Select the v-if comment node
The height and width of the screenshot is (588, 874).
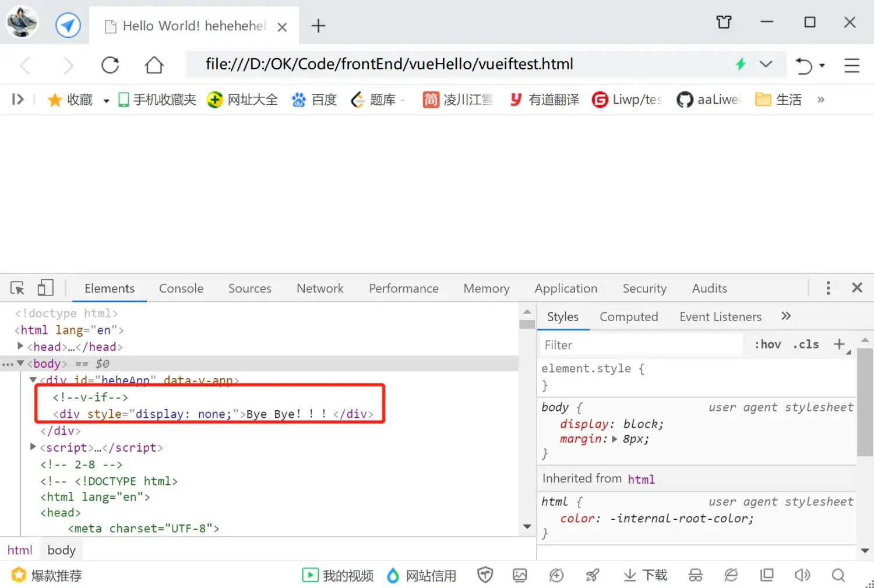tap(90, 397)
